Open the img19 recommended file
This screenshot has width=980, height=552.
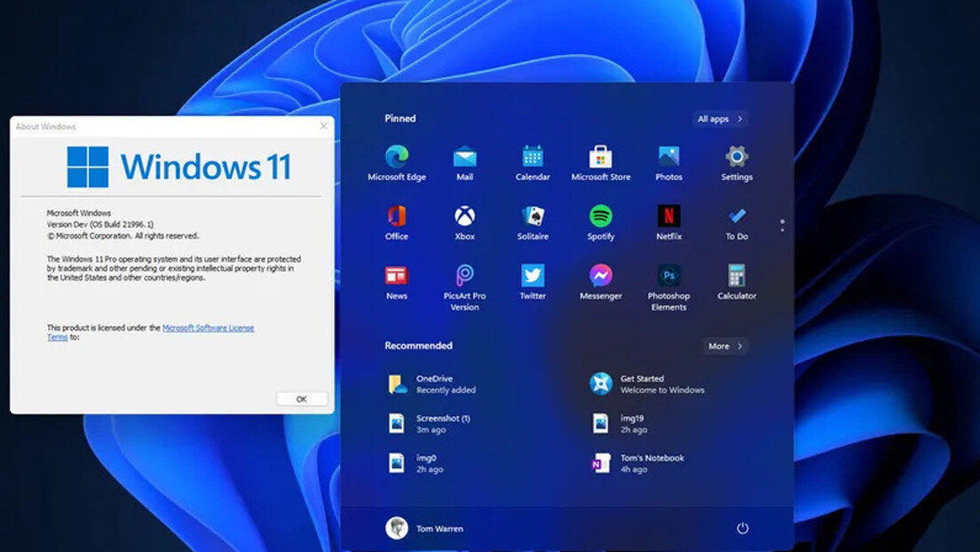pyautogui.click(x=620, y=423)
